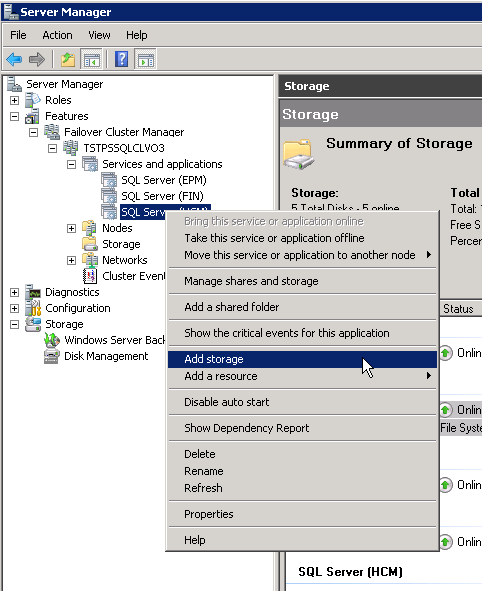Click the large Summary of Storage folder icon
Viewport: 482px width, 591px height.
point(299,155)
